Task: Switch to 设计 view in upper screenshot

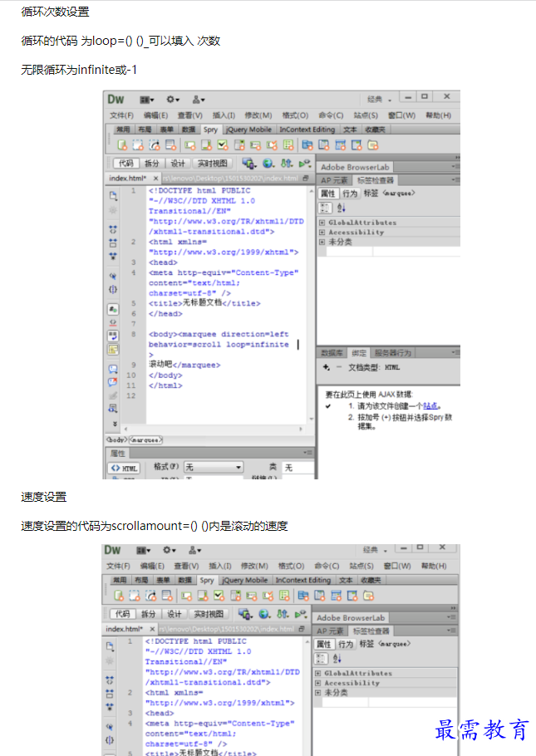Action: [178, 164]
